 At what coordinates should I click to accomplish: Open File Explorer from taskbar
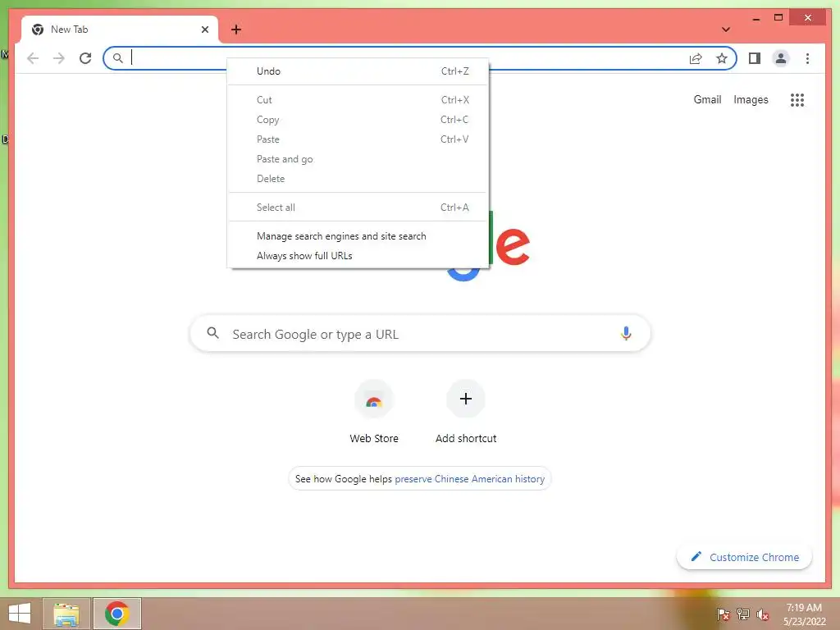click(66, 614)
